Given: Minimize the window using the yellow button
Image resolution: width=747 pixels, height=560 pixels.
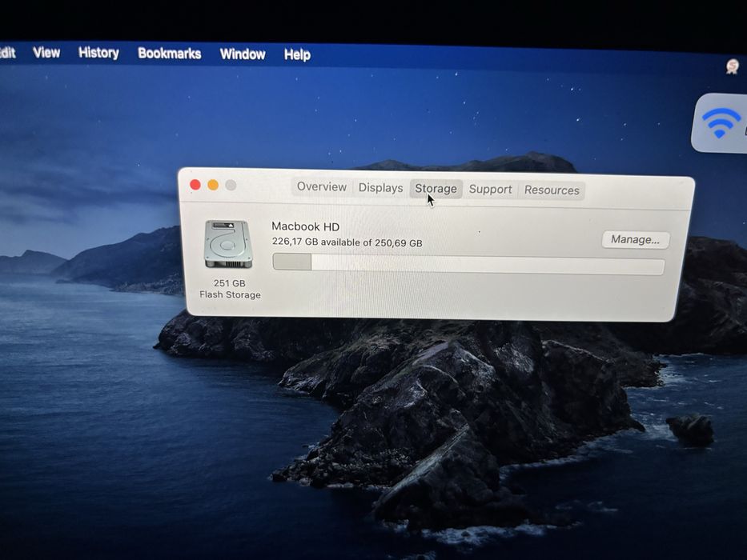Looking at the screenshot, I should coord(213,186).
